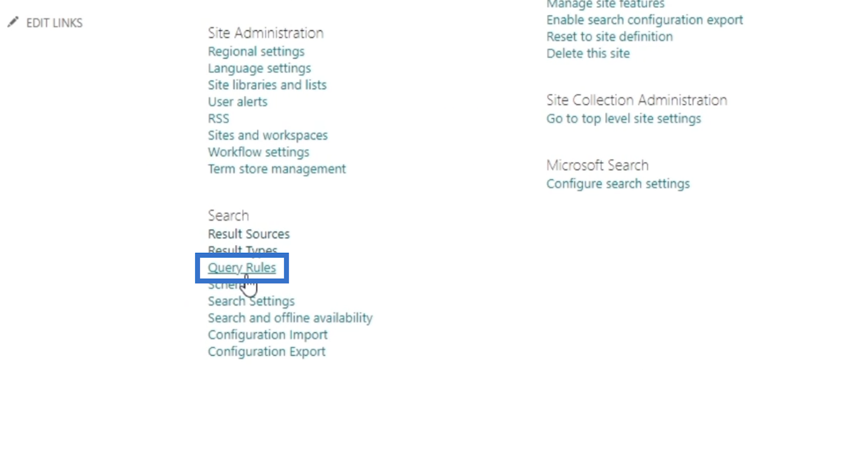The height and width of the screenshot is (474, 868).
Task: Open Search and offline availability
Action: coord(290,318)
